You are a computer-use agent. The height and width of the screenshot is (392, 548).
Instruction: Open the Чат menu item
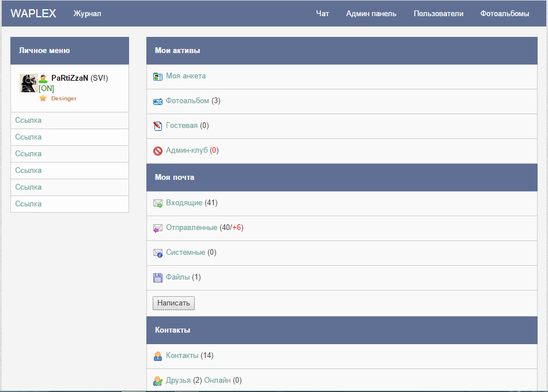coord(323,14)
